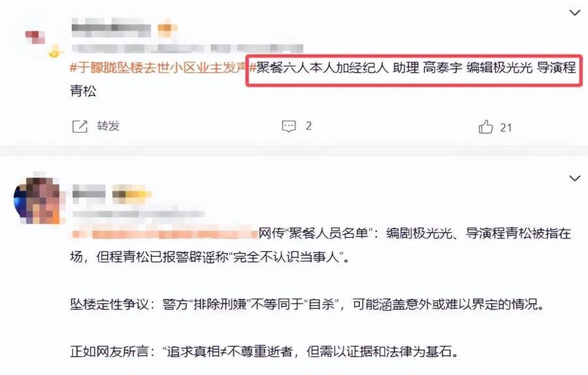588x375 pixels.
Task: Like the post using the thumbs-up icon
Action: [485, 127]
